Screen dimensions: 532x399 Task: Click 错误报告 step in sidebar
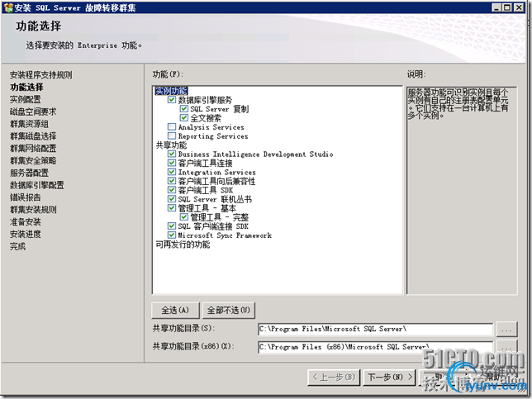click(x=25, y=197)
